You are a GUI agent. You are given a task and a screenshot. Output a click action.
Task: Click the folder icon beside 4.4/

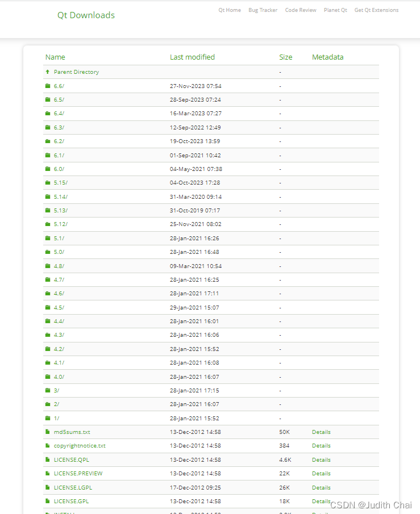(48, 321)
